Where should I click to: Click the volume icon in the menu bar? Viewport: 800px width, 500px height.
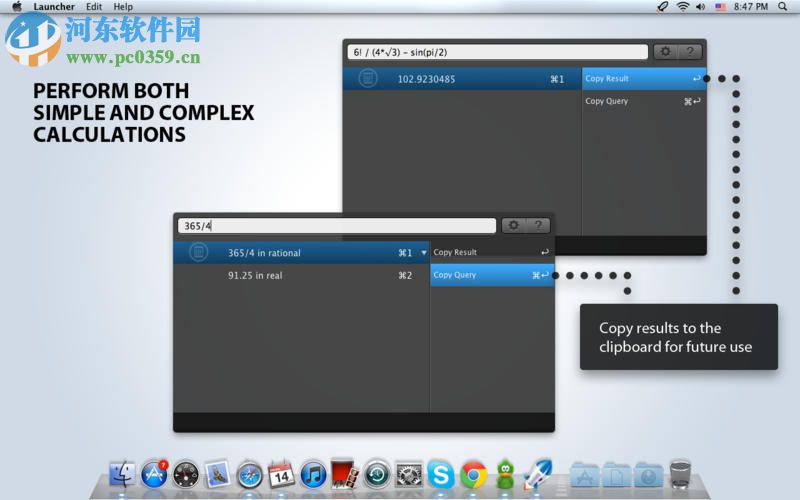point(701,7)
